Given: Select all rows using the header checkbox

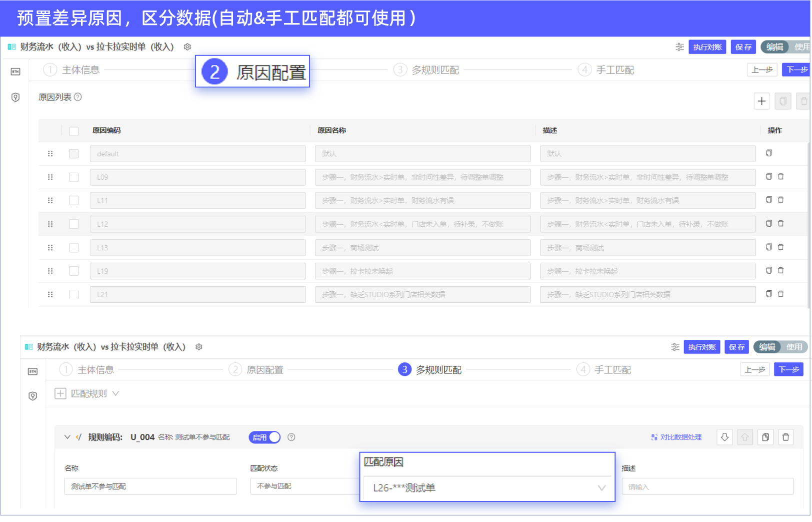Looking at the screenshot, I should [74, 131].
